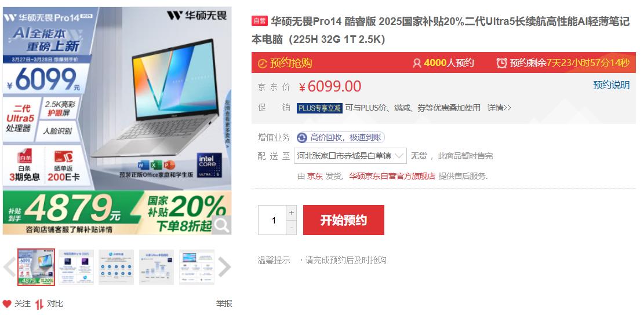Select the second product thumbnail
The image size is (644, 315).
[x=76, y=267]
